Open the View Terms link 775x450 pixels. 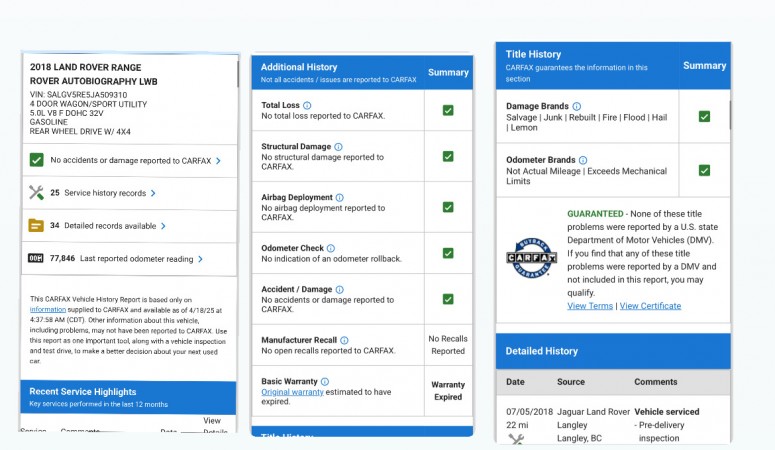tap(590, 306)
